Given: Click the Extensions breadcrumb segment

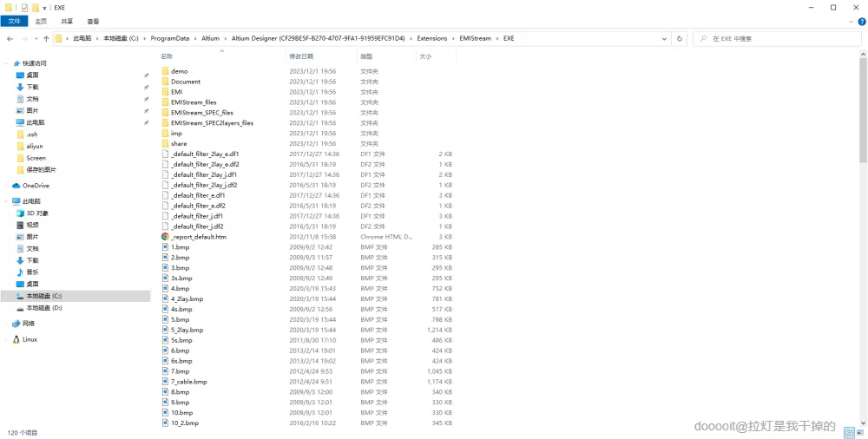Looking at the screenshot, I should [x=431, y=39].
